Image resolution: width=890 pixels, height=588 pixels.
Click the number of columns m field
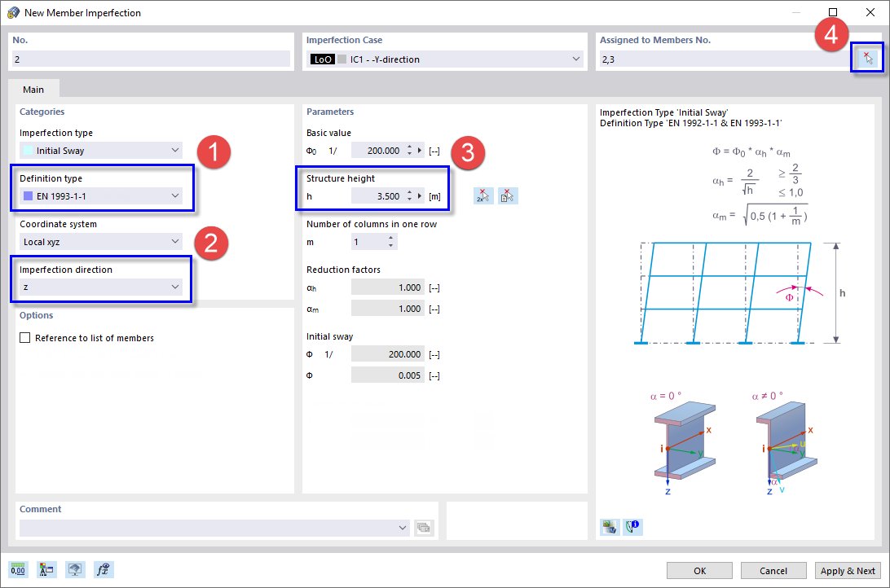[368, 242]
